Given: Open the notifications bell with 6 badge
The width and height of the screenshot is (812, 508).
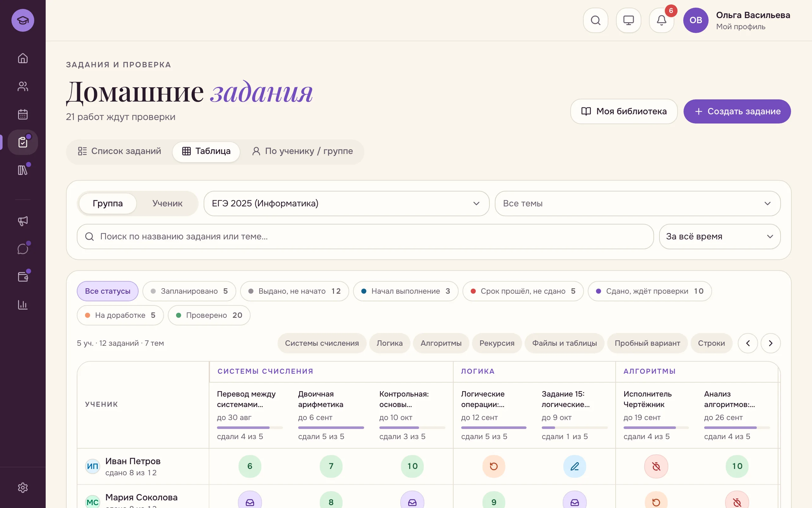Looking at the screenshot, I should pos(661,20).
